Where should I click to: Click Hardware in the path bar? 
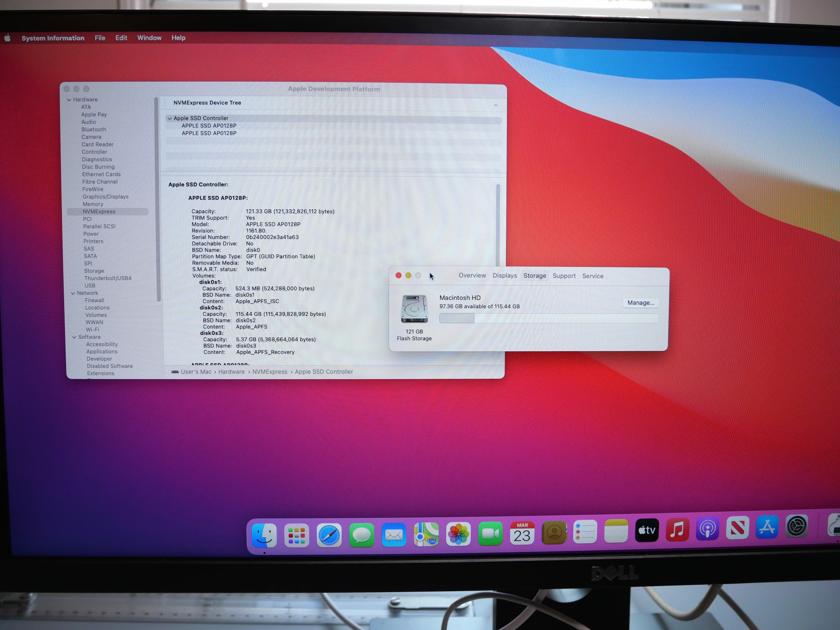(231, 372)
